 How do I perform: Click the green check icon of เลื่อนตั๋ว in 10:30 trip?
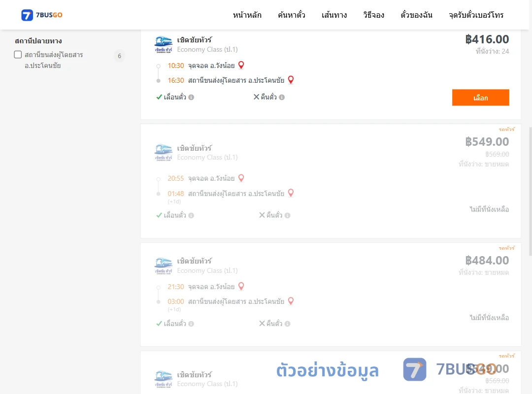(x=159, y=97)
